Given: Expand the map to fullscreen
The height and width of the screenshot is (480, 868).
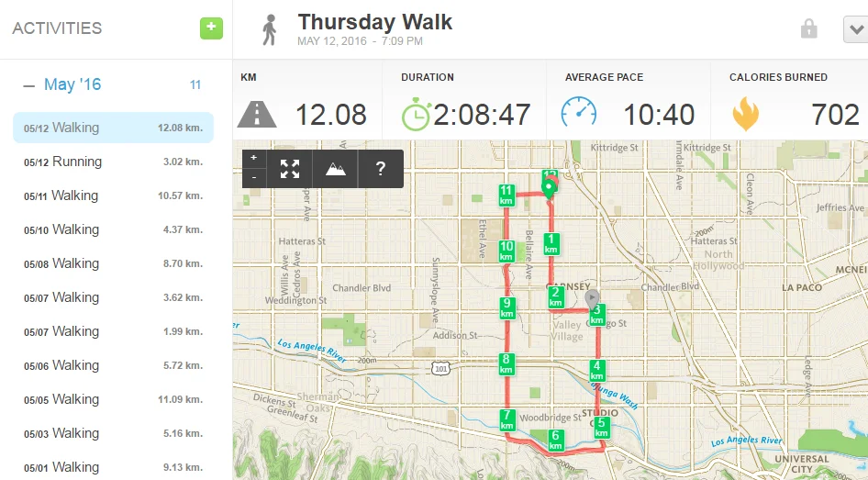Looking at the screenshot, I should [x=290, y=169].
